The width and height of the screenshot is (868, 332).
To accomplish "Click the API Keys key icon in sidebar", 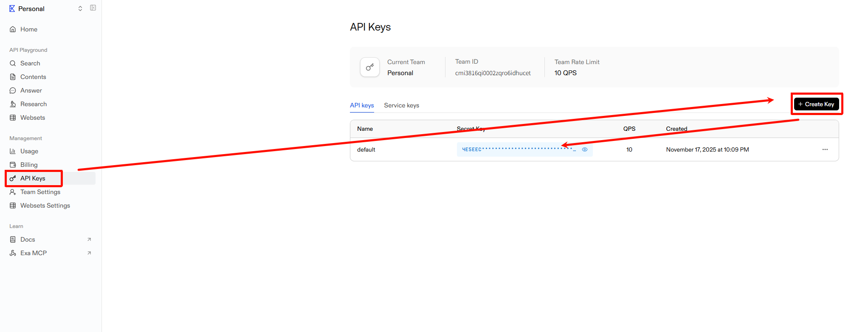I will point(13,178).
